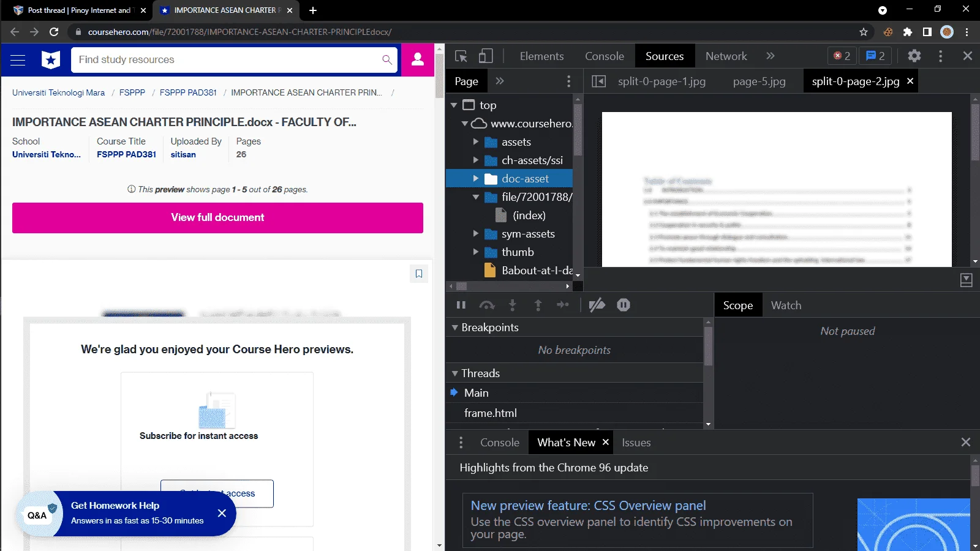Show more Sources navigator tabs

(x=500, y=81)
